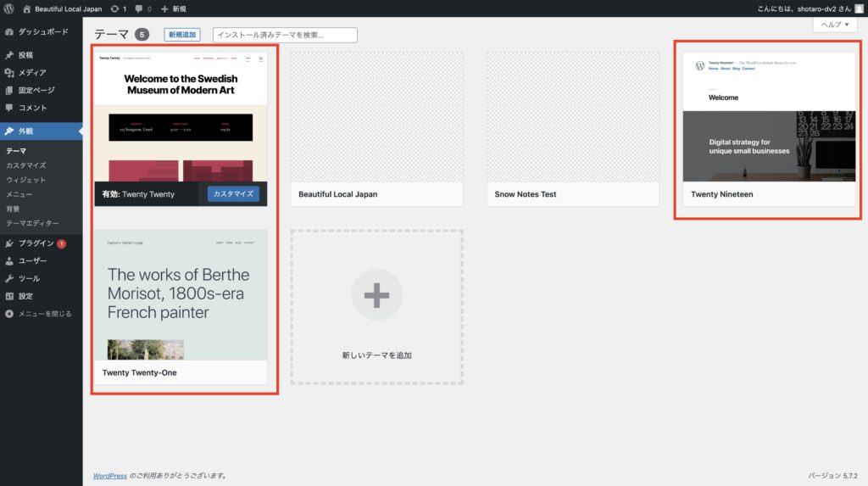
Task: Collapse the sidebar with メニューを閉じる icon
Action: point(9,314)
